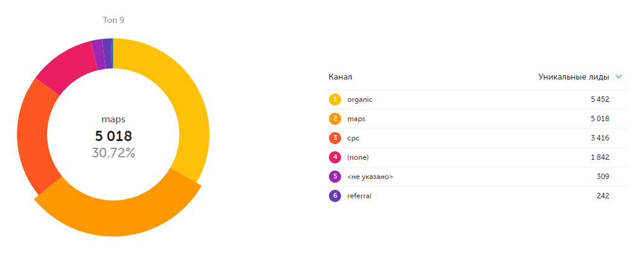
Task: Click the Топ 9 chart label
Action: 113,20
